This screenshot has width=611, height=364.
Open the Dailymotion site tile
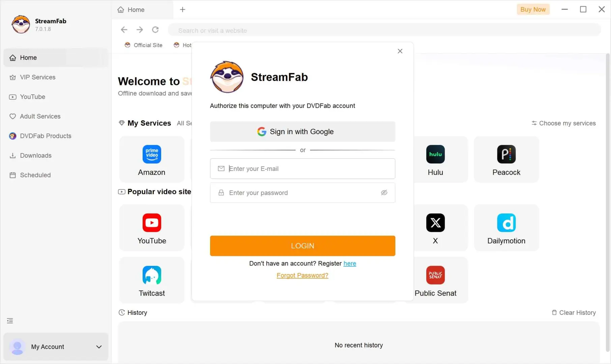click(x=506, y=228)
